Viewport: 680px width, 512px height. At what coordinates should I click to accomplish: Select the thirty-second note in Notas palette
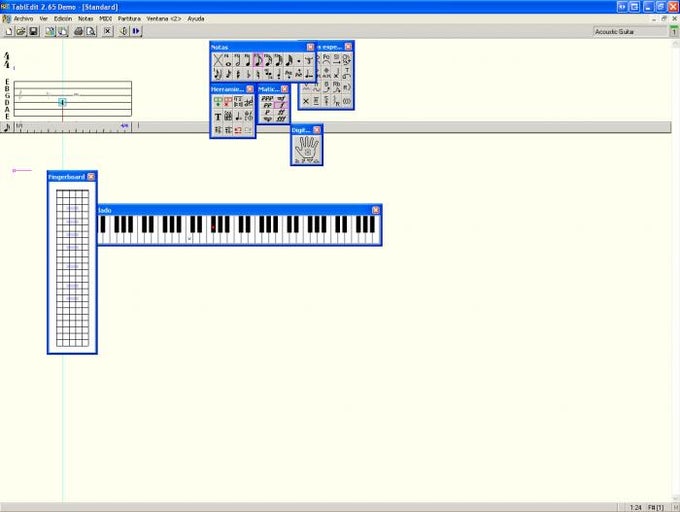click(x=278, y=60)
